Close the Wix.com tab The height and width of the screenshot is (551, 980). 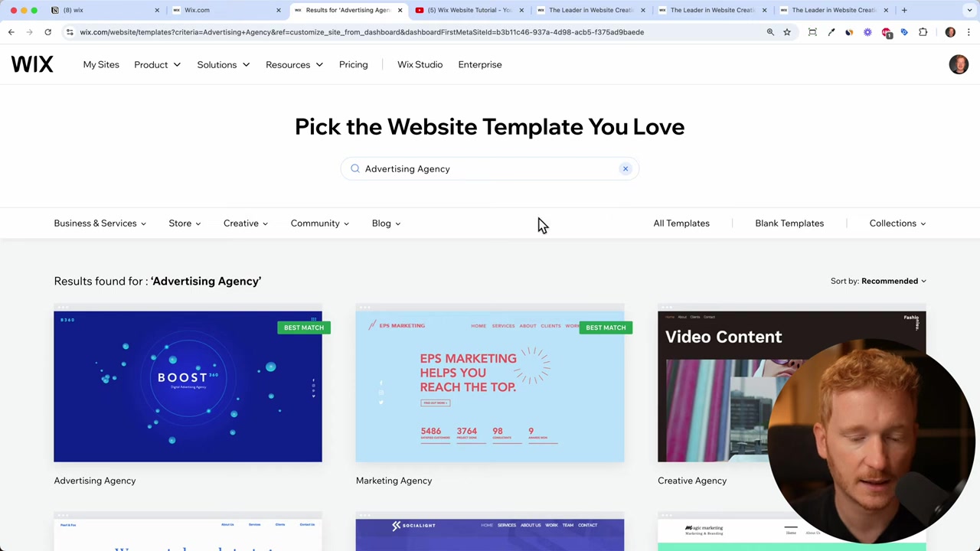[x=279, y=10]
